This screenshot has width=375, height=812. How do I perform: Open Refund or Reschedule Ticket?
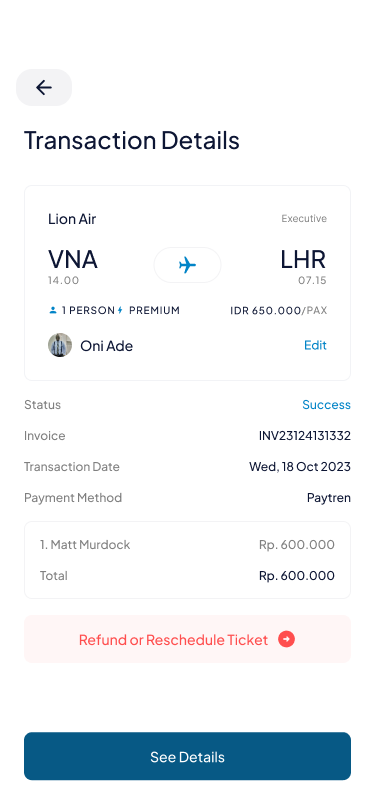(x=188, y=639)
